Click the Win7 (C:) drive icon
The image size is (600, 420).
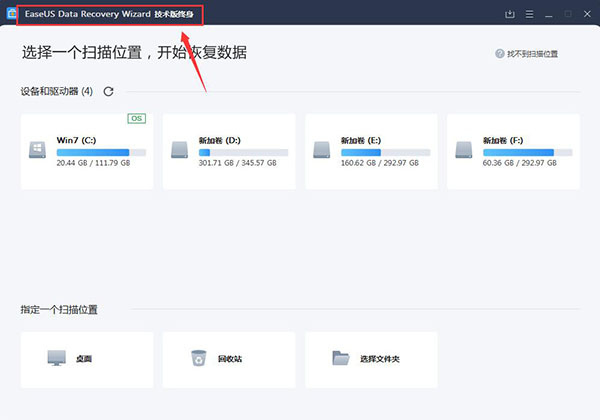pyautogui.click(x=38, y=150)
